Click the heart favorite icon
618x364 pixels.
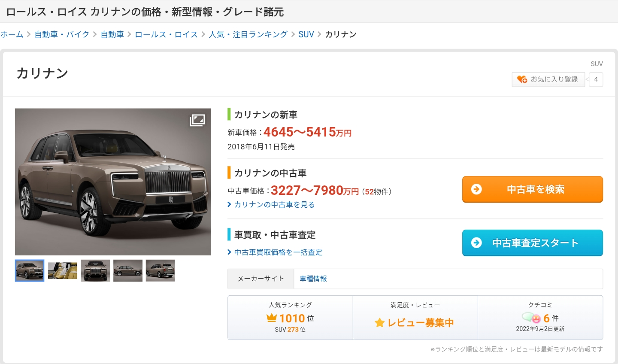(x=522, y=79)
